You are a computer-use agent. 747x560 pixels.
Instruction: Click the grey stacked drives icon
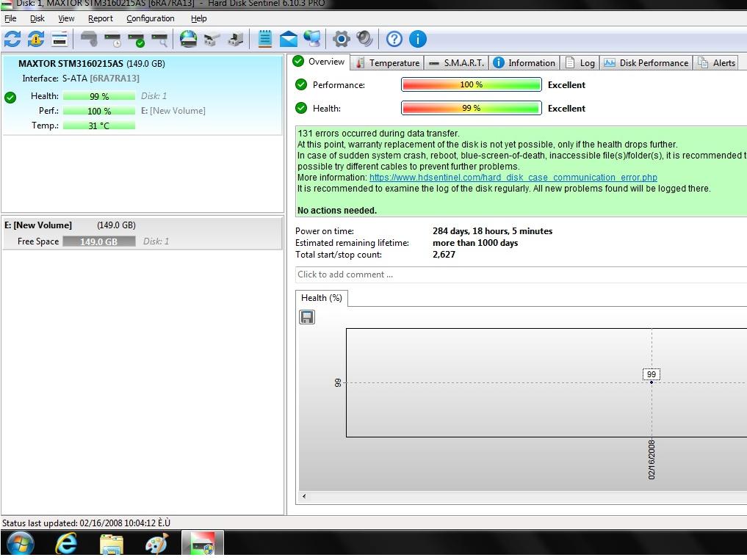click(212, 39)
